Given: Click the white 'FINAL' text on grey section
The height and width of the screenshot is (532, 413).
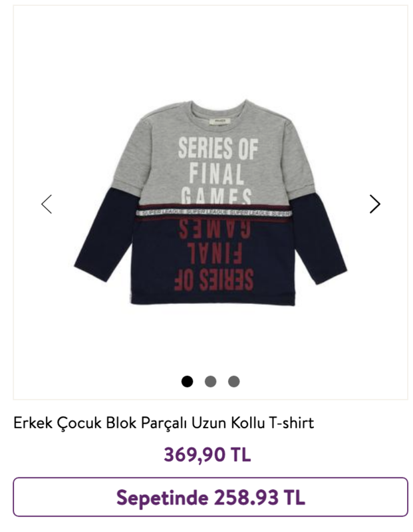Looking at the screenshot, I should (x=216, y=174).
